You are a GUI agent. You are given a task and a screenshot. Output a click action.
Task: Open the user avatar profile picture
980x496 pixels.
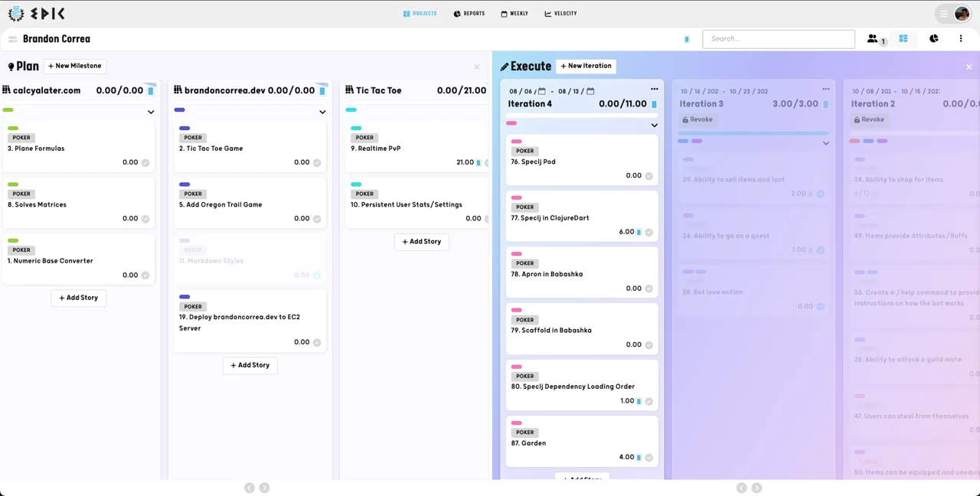[962, 14]
